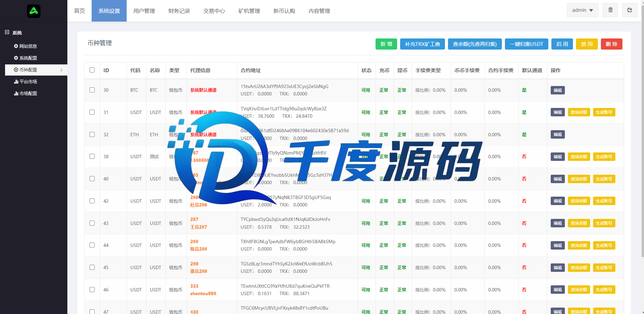Open 市场配置 chart icon item
644x314 pixels.
coord(25,93)
